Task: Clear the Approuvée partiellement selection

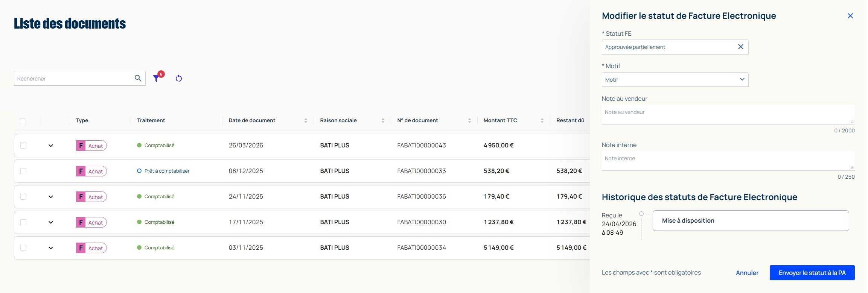Action: pos(741,47)
